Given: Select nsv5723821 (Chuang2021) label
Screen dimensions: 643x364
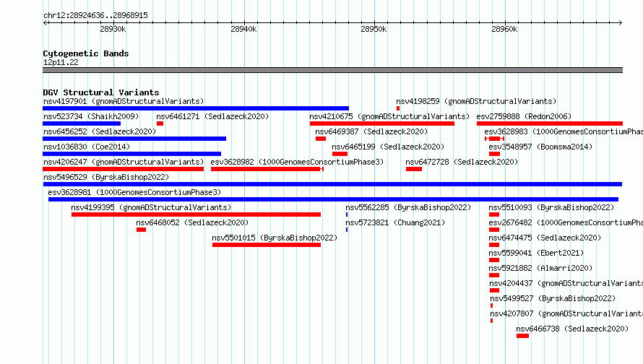Looking at the screenshot, I should pyautogui.click(x=395, y=222).
